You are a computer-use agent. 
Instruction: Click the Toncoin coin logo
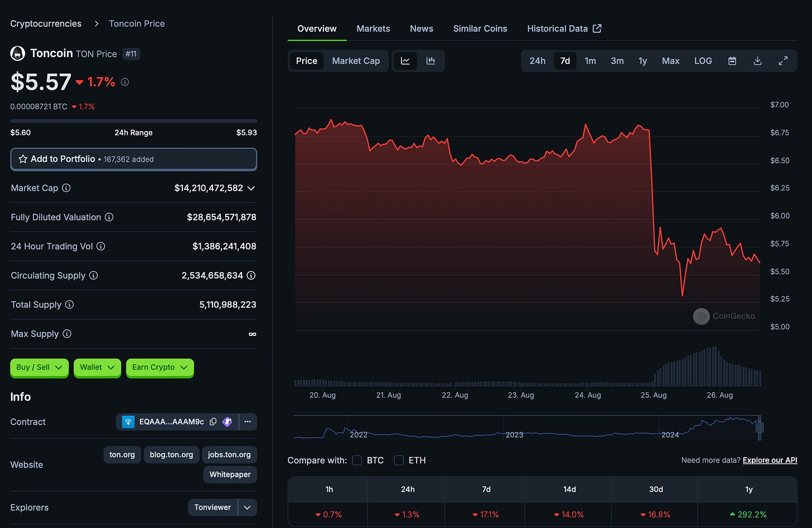(18, 54)
